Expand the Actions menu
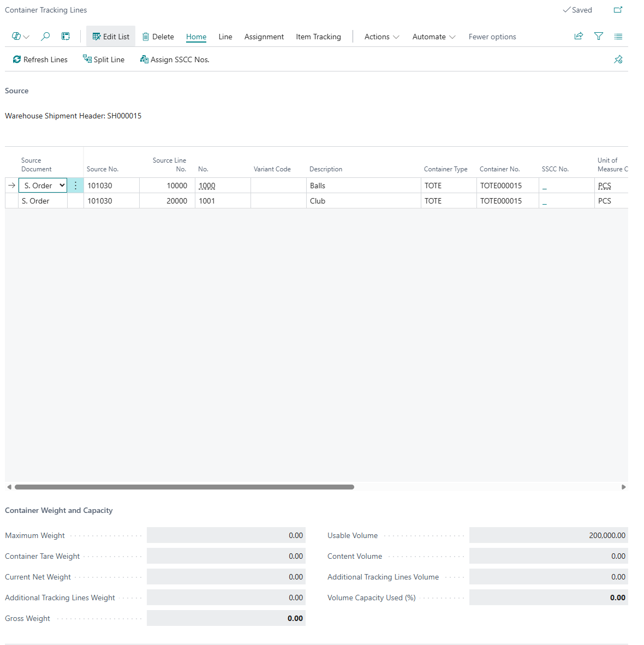644x645 pixels. tap(381, 37)
